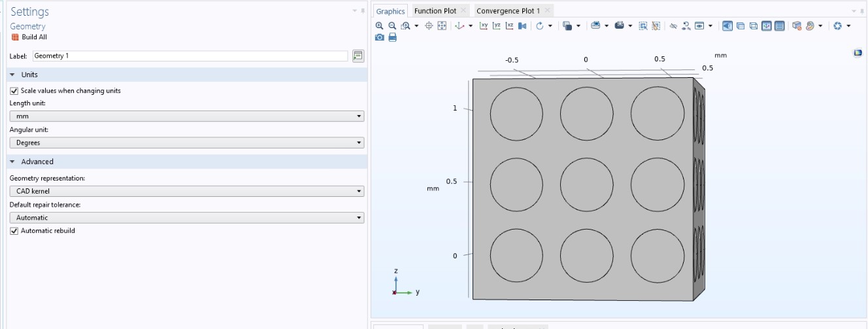Image resolution: width=868 pixels, height=329 pixels.
Task: Switch to the Function Plot tab
Action: (x=435, y=11)
